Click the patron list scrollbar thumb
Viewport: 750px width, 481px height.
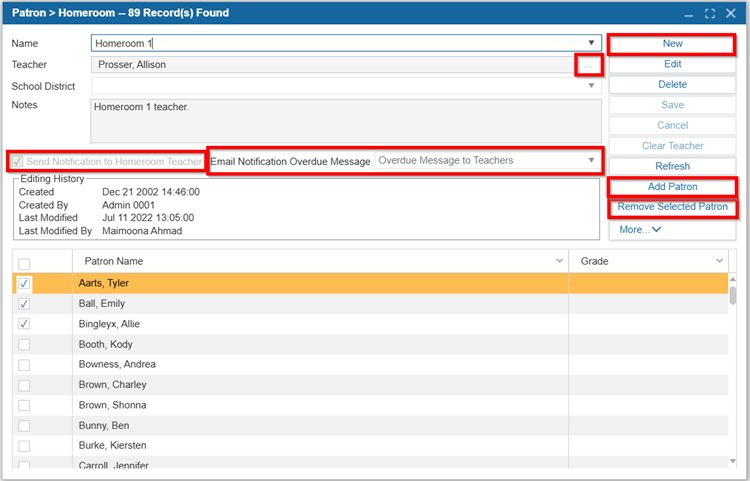[x=732, y=295]
